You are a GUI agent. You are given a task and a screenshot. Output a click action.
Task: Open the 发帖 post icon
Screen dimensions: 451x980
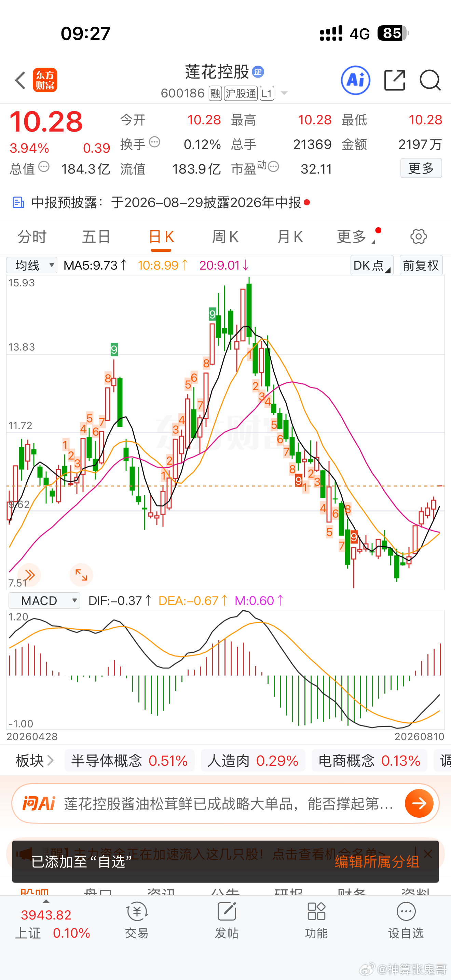227,920
